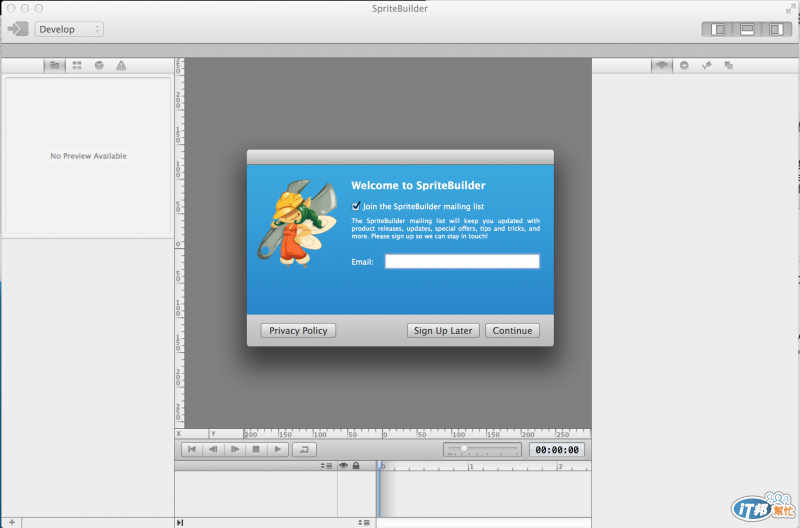Image resolution: width=800 pixels, height=528 pixels.
Task: Stop timeline playback
Action: click(x=256, y=449)
